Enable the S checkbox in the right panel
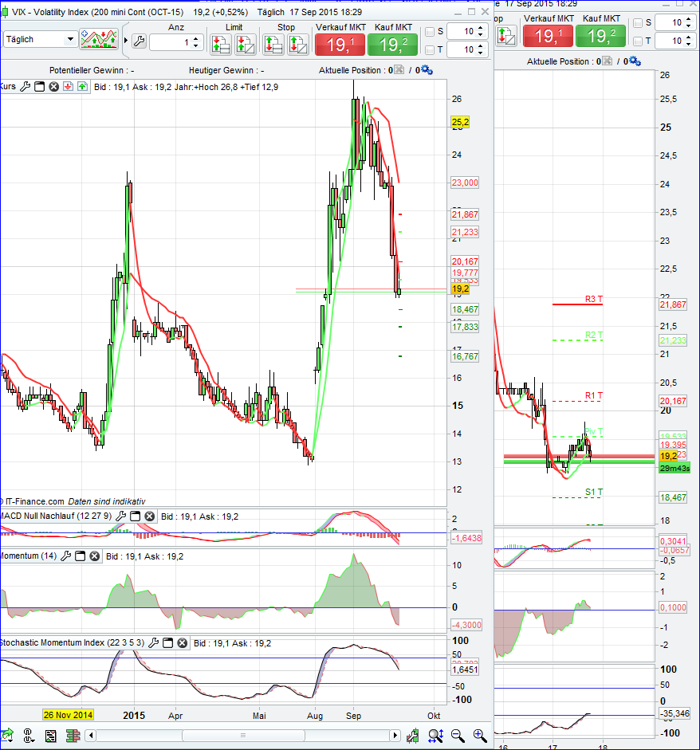700x750 pixels. coord(638,23)
